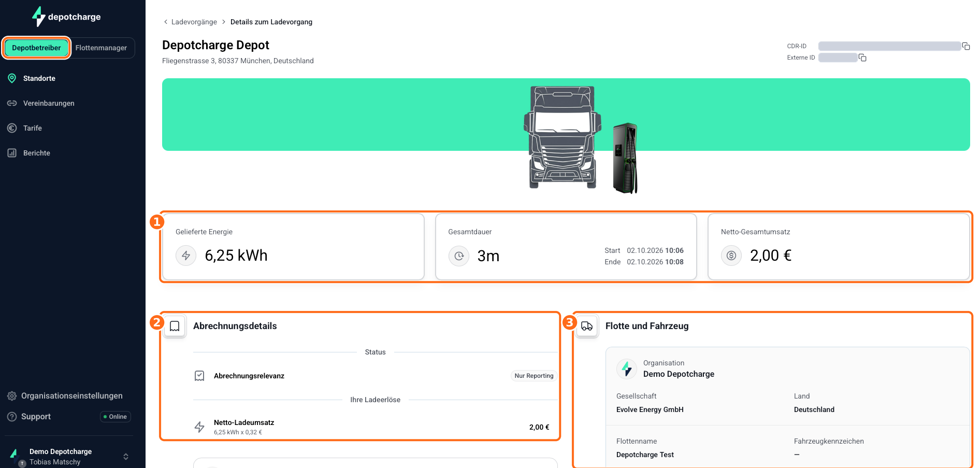Image resolution: width=980 pixels, height=468 pixels.
Task: Click the Ende time 02.10.2026 10:08
Action: (x=655, y=262)
